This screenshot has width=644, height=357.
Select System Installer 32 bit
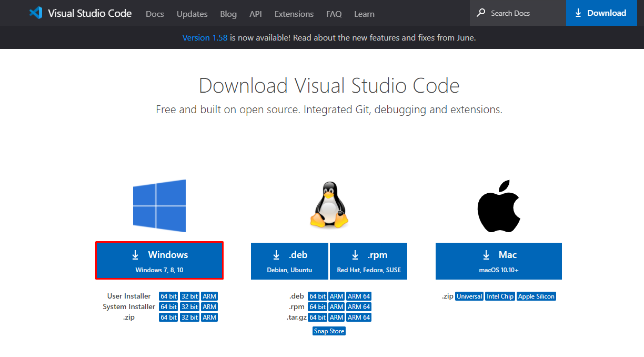tap(189, 307)
